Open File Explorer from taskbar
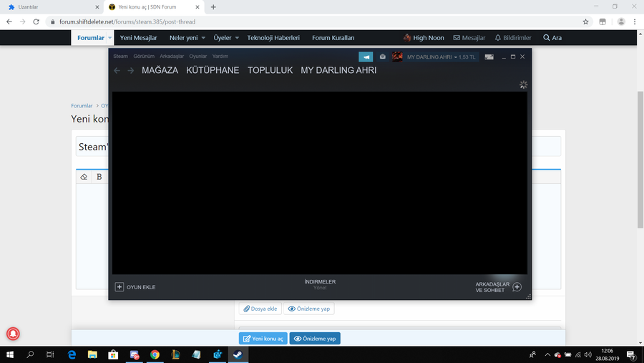This screenshot has width=644, height=363. 92,354
